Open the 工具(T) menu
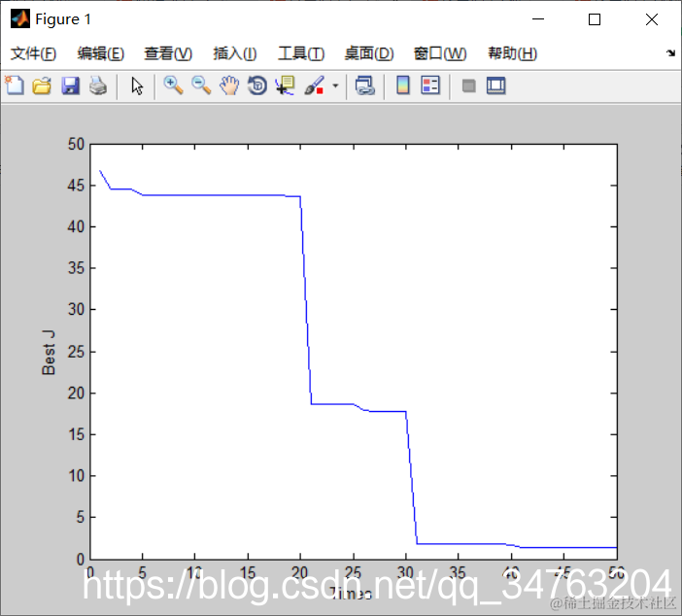 301,53
